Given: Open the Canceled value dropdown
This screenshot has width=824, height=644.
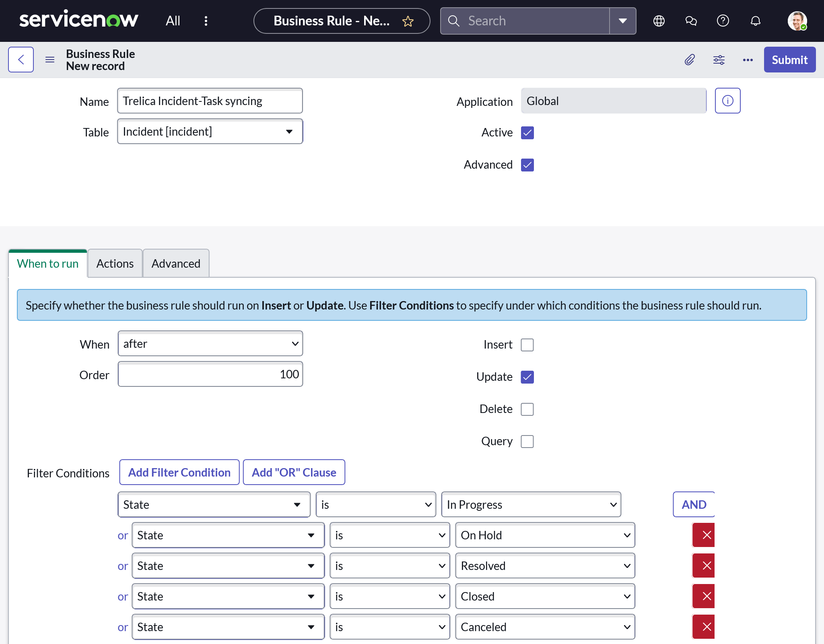Looking at the screenshot, I should coord(545,627).
